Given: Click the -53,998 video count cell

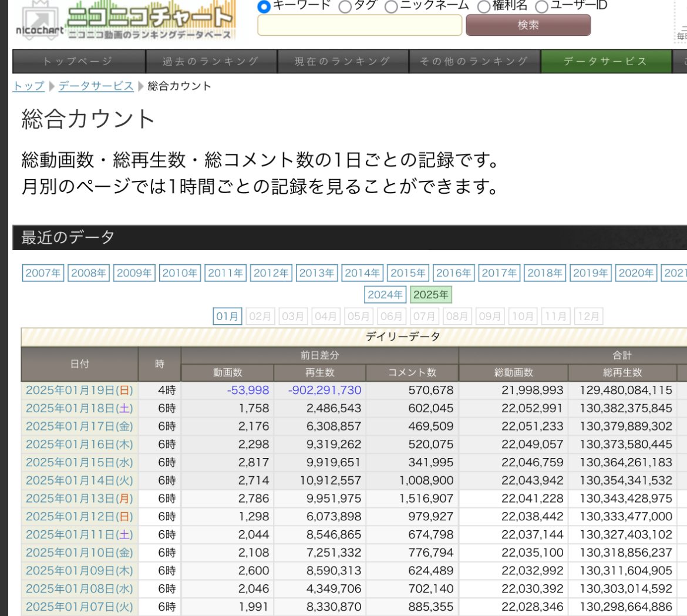Looking at the screenshot, I should click(227, 390).
